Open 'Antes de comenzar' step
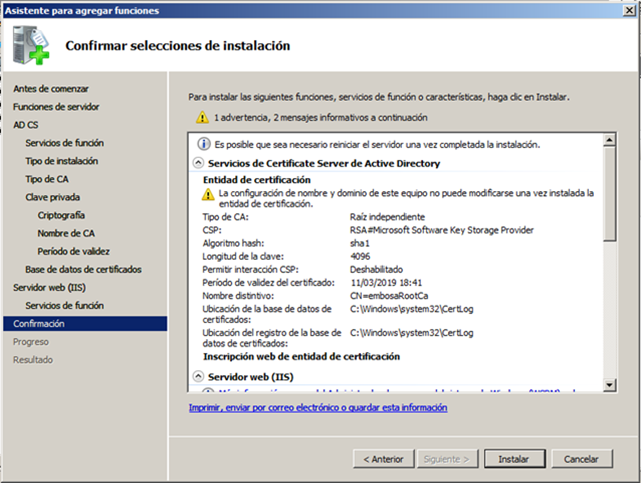Screen dimensions: 641x483 50,89
